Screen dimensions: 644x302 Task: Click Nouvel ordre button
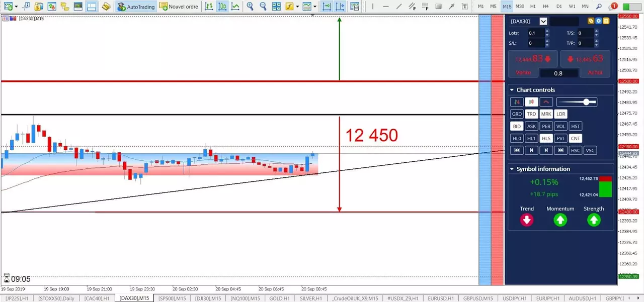(179, 7)
